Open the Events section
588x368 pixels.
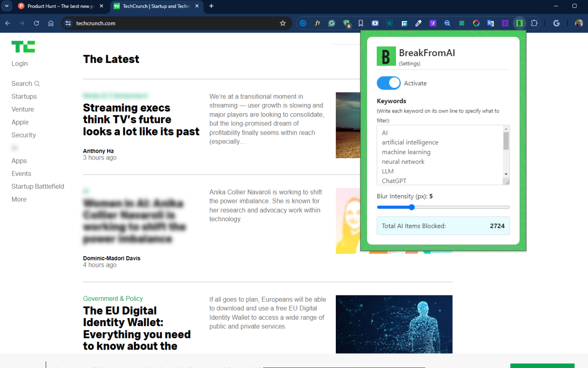tap(21, 173)
